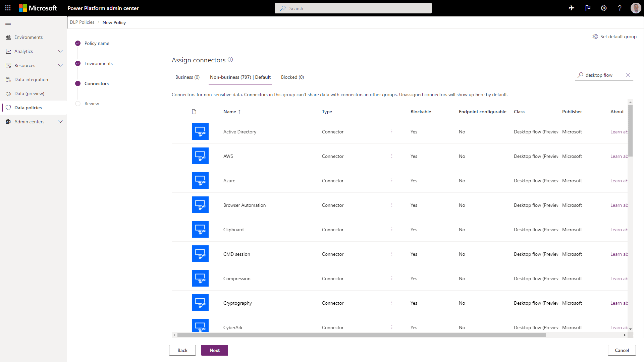Collapse the navigation hamburger menu
This screenshot has height=362, width=644.
pyautogui.click(x=8, y=23)
